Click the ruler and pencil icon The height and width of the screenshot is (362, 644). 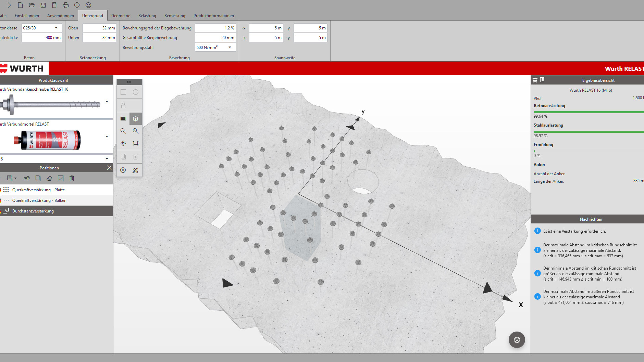[x=136, y=170]
